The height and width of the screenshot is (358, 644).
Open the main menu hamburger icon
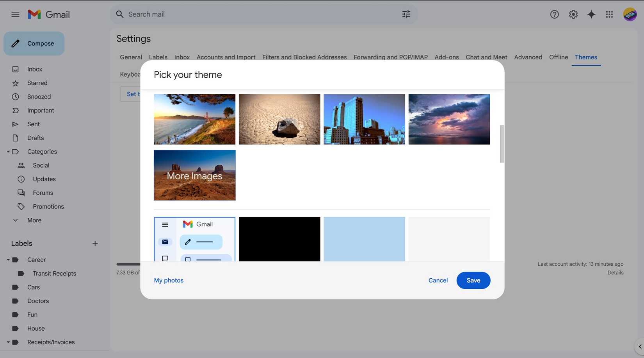pyautogui.click(x=15, y=14)
